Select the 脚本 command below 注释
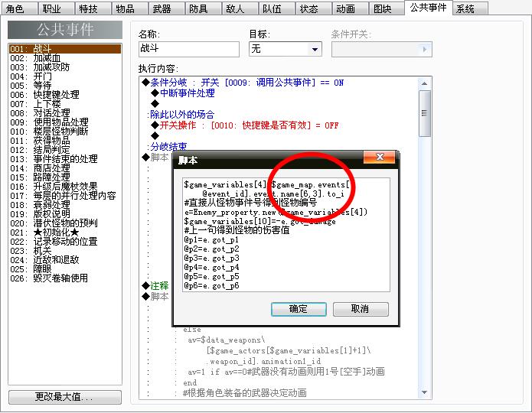 tap(155, 297)
